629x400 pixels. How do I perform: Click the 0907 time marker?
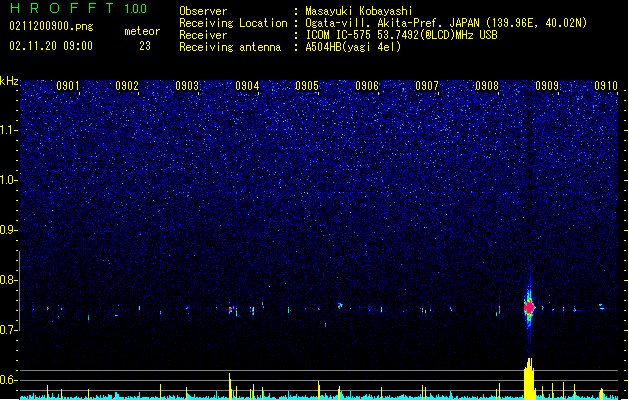pyautogui.click(x=427, y=85)
